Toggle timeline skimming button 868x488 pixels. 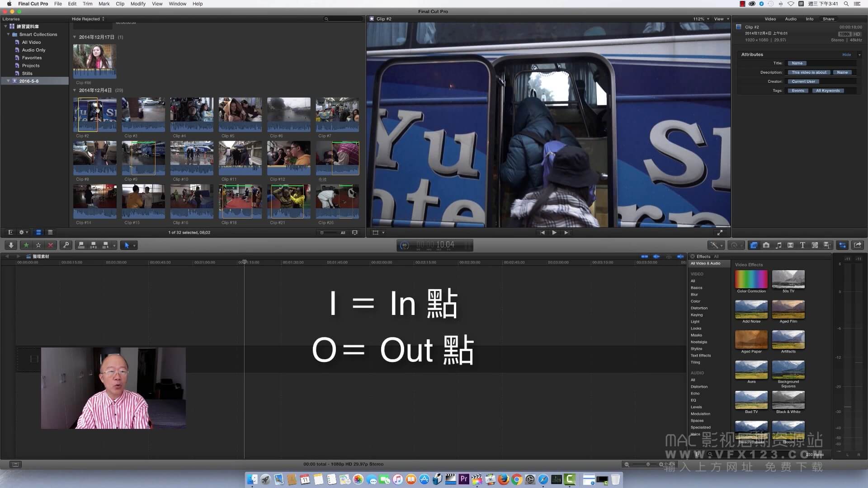[x=645, y=257]
